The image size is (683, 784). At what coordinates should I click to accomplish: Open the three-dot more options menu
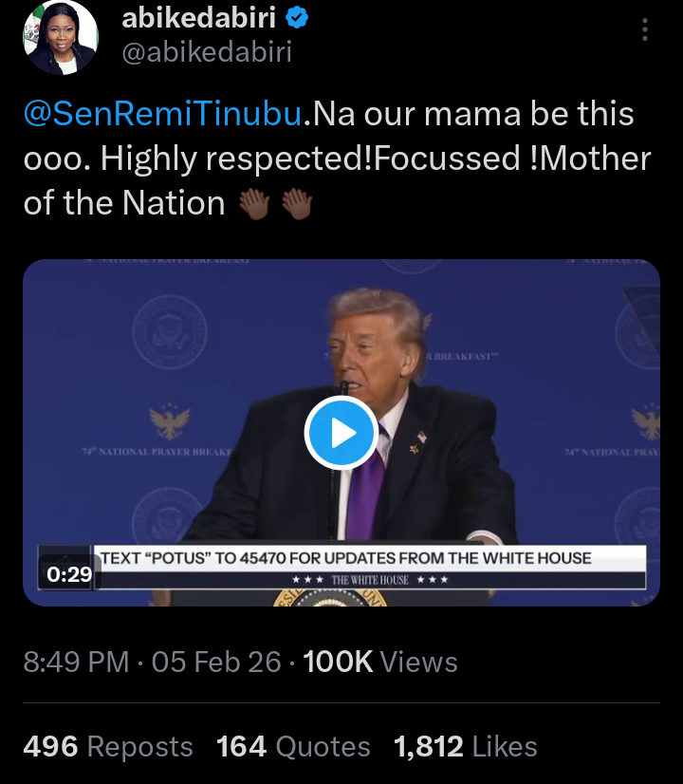645,31
